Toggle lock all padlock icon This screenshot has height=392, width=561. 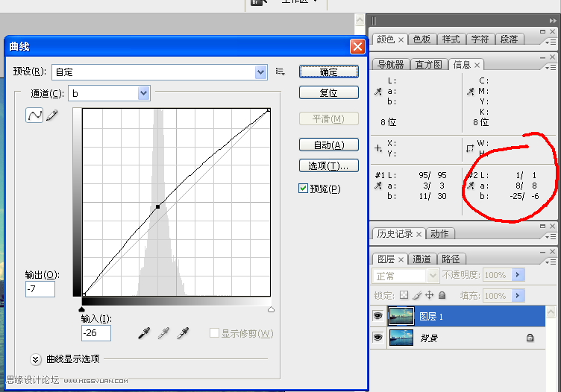point(442,295)
